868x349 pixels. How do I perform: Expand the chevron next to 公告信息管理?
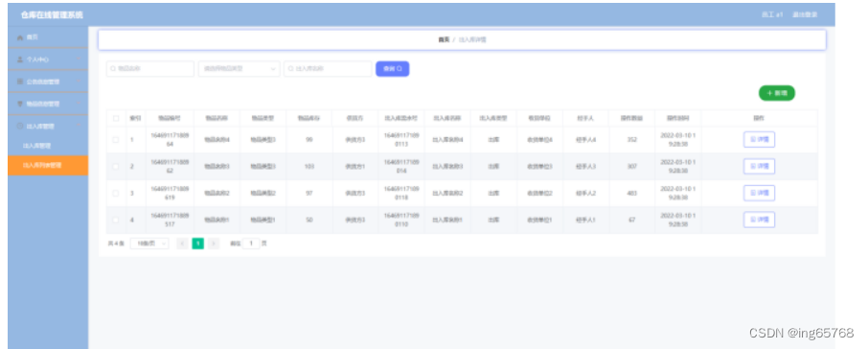pyautogui.click(x=78, y=81)
